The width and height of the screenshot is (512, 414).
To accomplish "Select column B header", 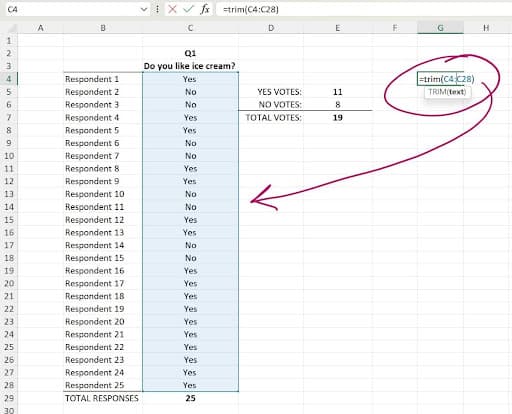I will 103,28.
